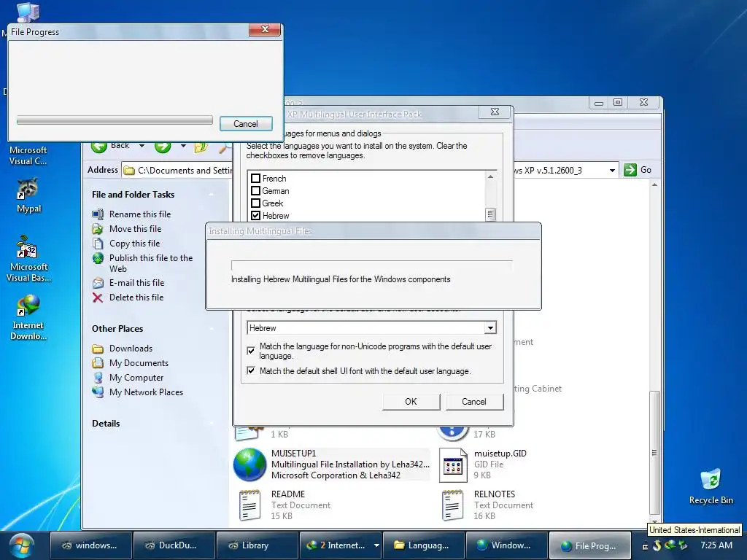This screenshot has height=560, width=747.
Task: Toggle Match the language for non-Unicode programs
Action: tap(251, 351)
